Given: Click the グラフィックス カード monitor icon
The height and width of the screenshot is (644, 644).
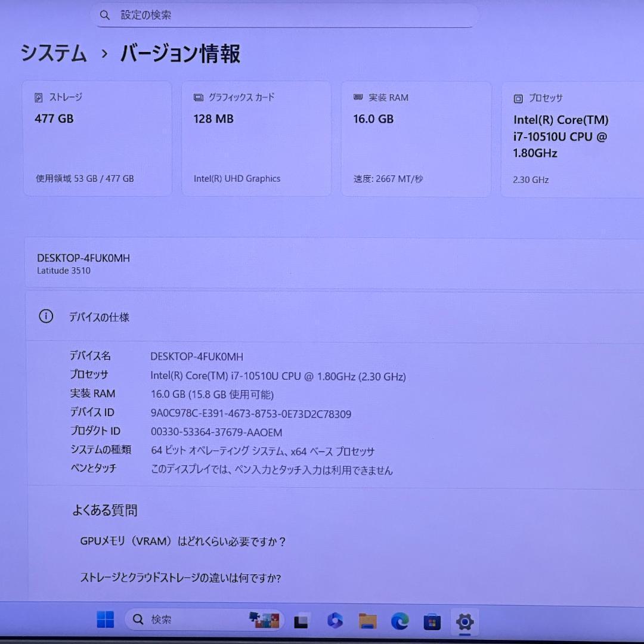Looking at the screenshot, I should pyautogui.click(x=199, y=98).
